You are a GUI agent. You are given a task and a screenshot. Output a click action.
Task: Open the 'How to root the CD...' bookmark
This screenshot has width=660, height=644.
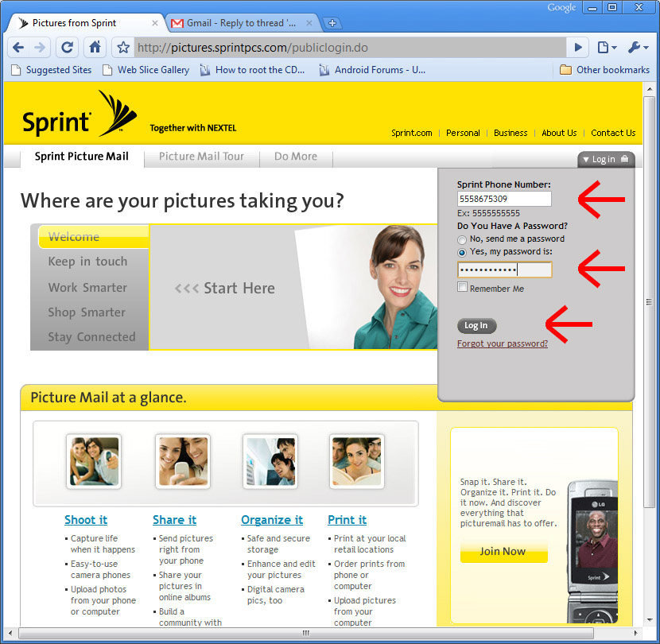[253, 70]
